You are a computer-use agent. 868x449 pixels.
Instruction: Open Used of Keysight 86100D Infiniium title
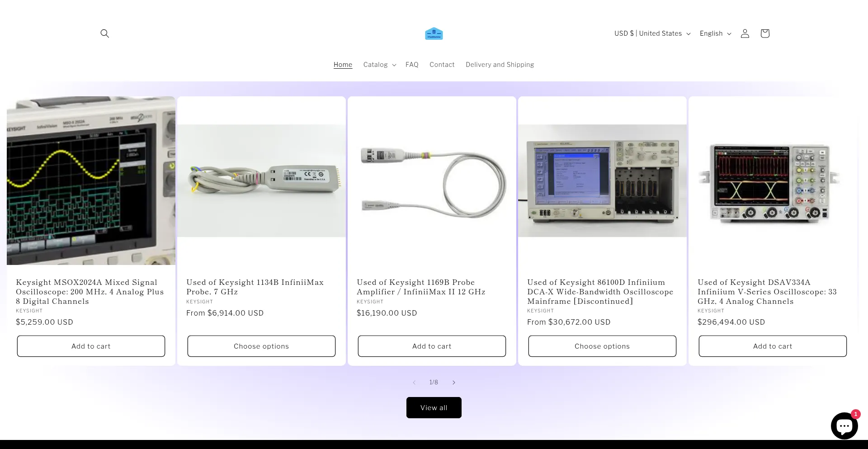[600, 292]
